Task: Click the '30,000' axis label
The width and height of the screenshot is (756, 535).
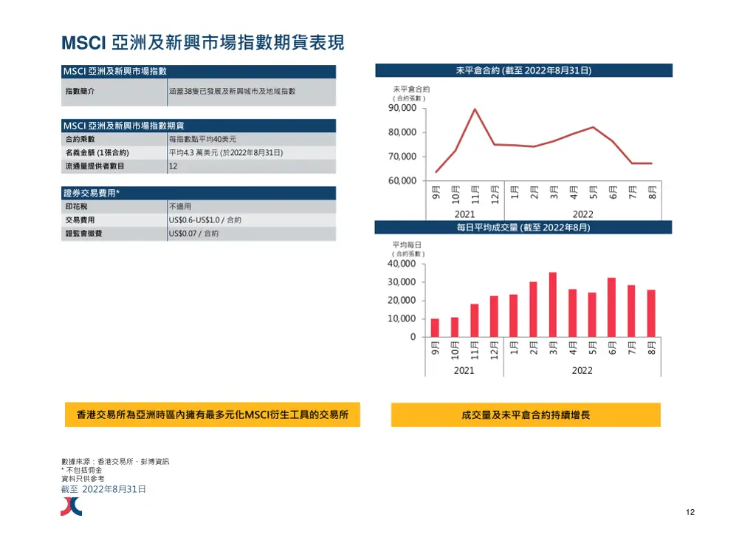Action: click(x=402, y=282)
